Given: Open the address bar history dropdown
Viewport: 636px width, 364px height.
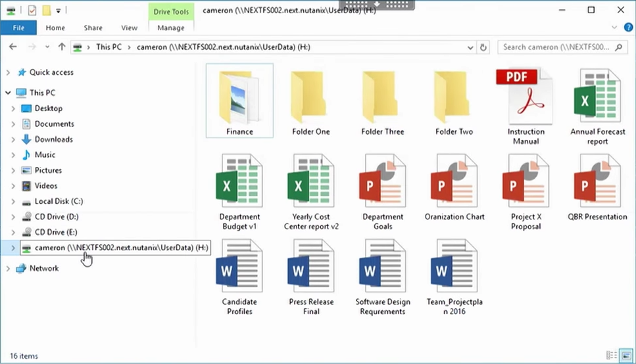Looking at the screenshot, I should [x=470, y=47].
